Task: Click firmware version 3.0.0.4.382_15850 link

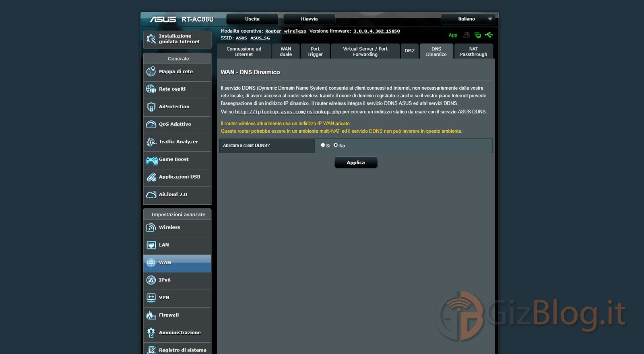Action: [x=377, y=31]
